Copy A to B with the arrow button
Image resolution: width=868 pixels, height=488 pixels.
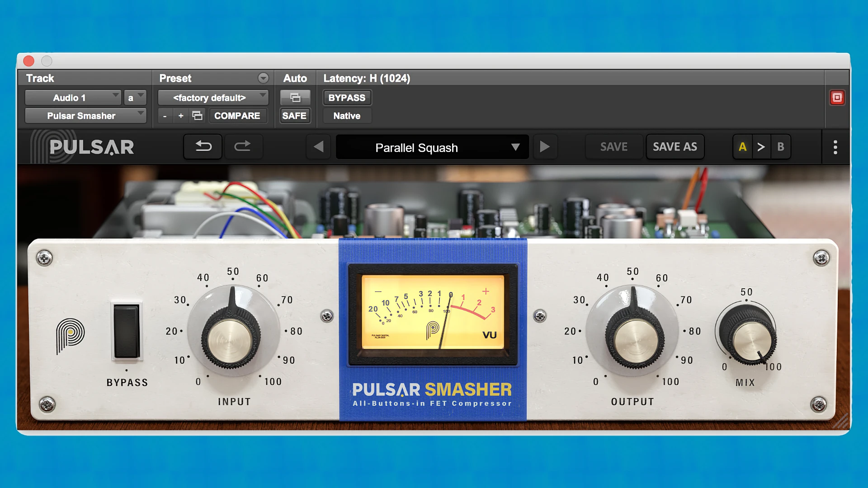[x=761, y=147]
